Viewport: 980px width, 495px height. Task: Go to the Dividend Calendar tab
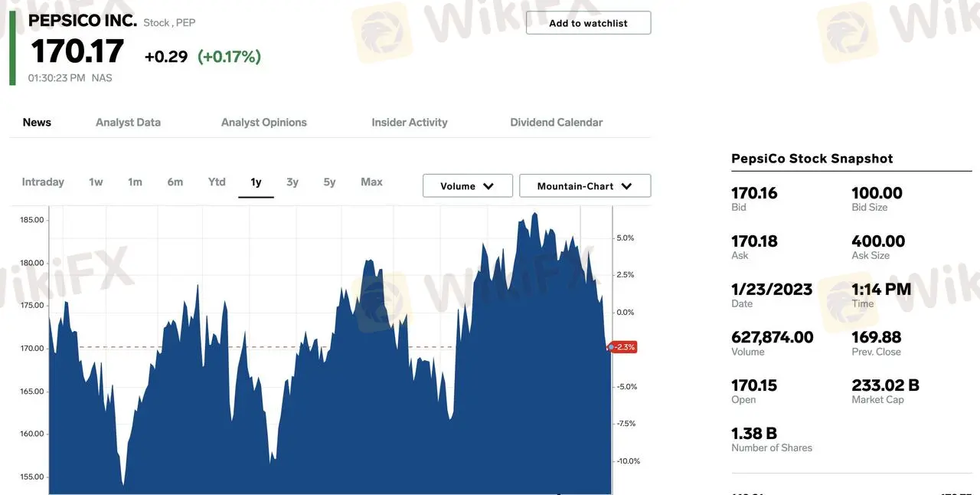[x=556, y=123]
